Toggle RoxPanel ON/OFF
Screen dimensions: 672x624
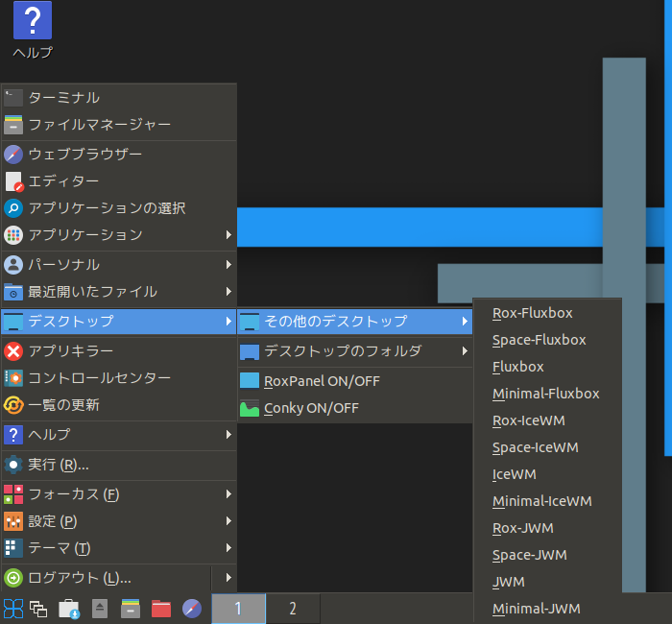[355, 381]
